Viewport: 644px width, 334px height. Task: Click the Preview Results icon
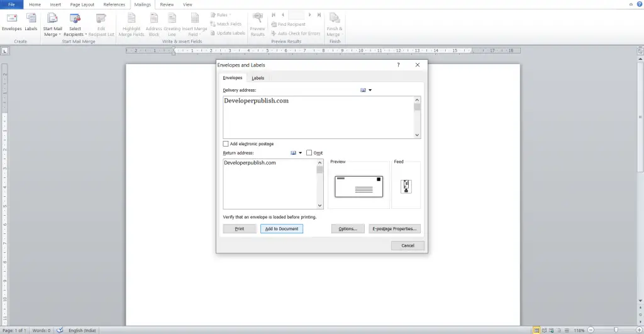click(257, 25)
